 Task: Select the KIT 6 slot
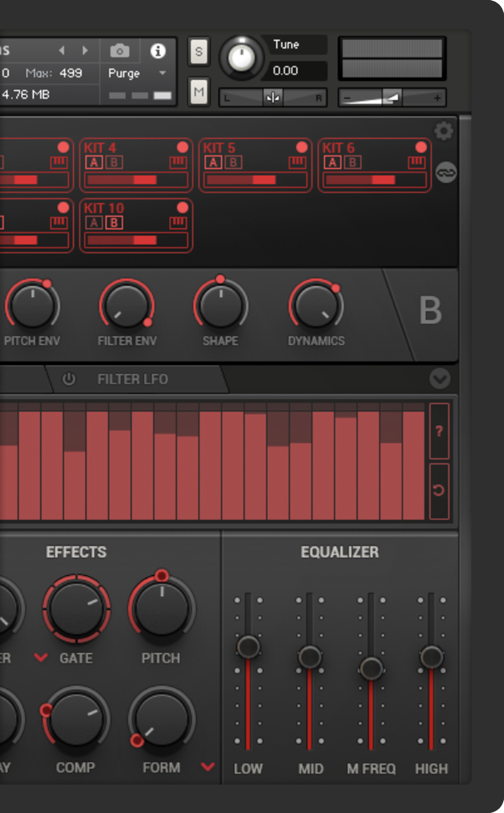click(x=374, y=165)
